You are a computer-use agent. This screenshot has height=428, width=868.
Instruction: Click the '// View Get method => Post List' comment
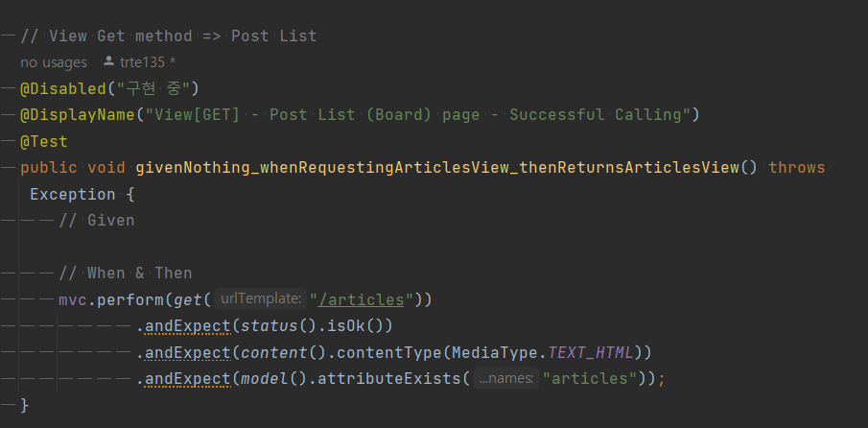(169, 36)
